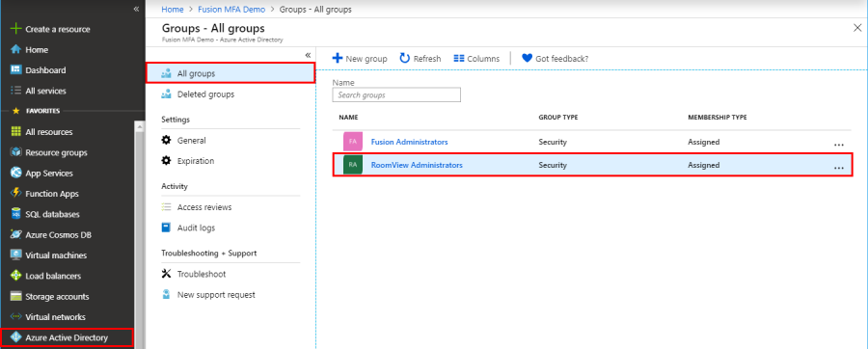
Task: Open ellipsis menu for Fusion Administrators row
Action: pos(839,145)
